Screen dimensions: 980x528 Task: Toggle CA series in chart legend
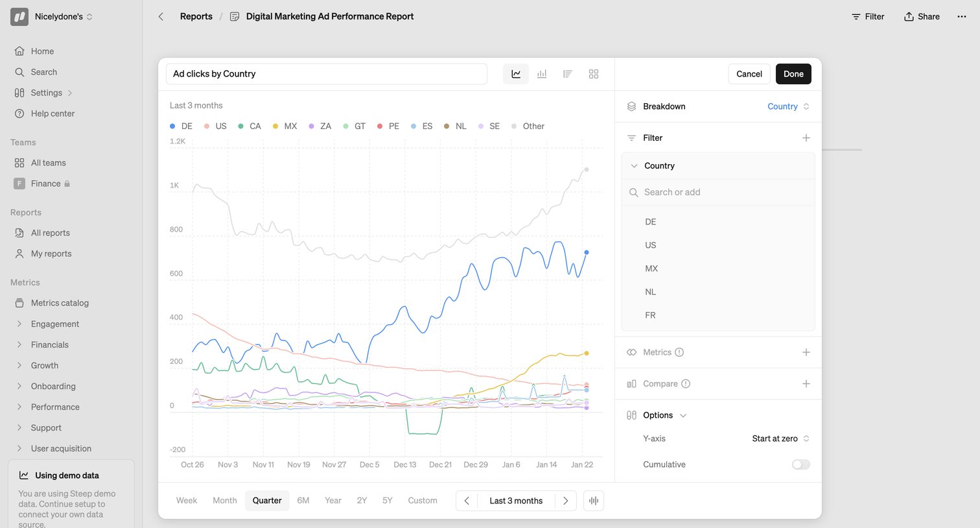[250, 126]
